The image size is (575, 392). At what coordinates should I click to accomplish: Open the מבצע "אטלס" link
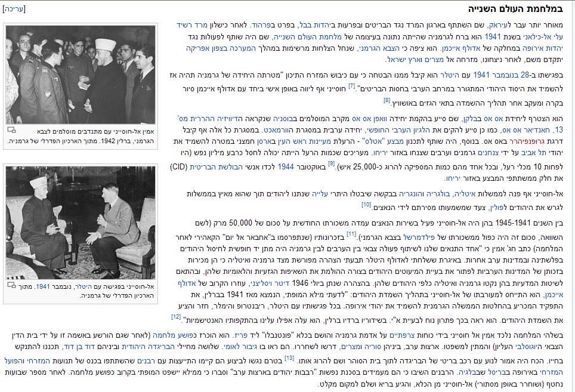tap(383, 141)
